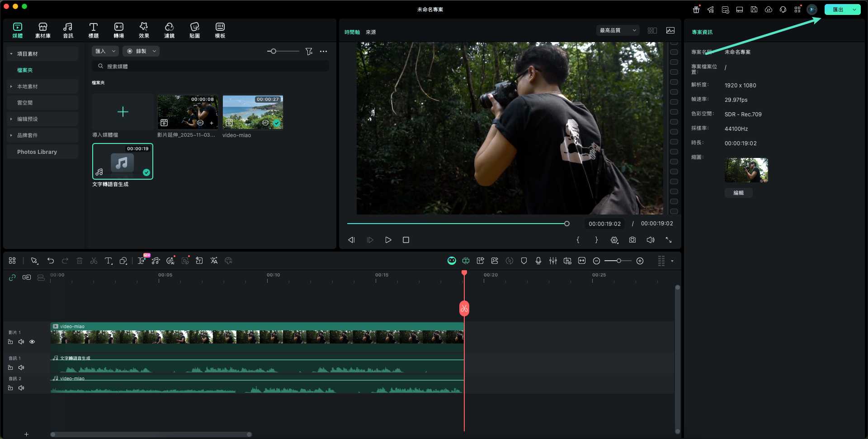Viewport: 868px width, 439px height.
Task: Take a snapshot with the camera icon
Action: [x=632, y=240]
